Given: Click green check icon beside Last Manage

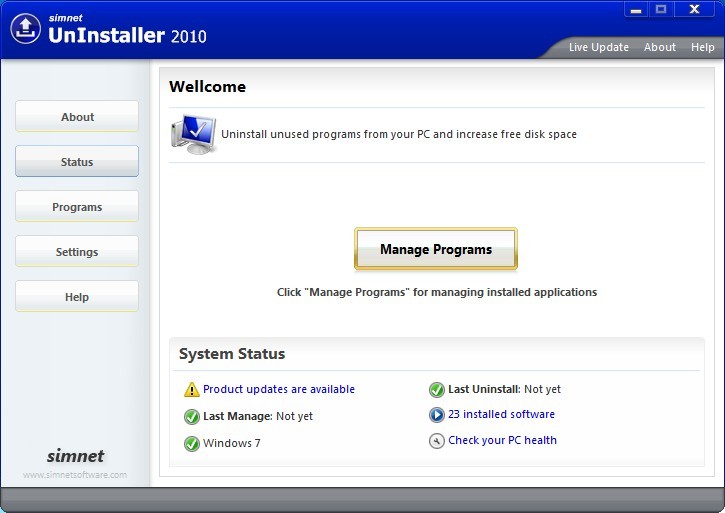Looking at the screenshot, I should point(191,417).
